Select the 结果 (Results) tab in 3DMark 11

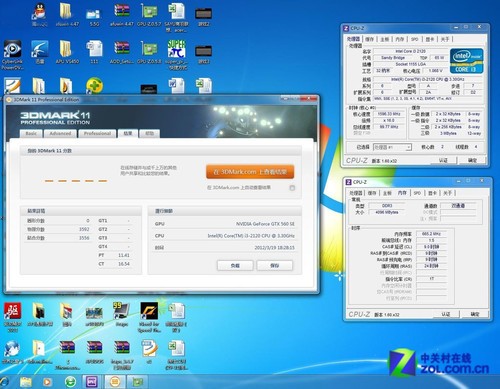tap(128, 133)
